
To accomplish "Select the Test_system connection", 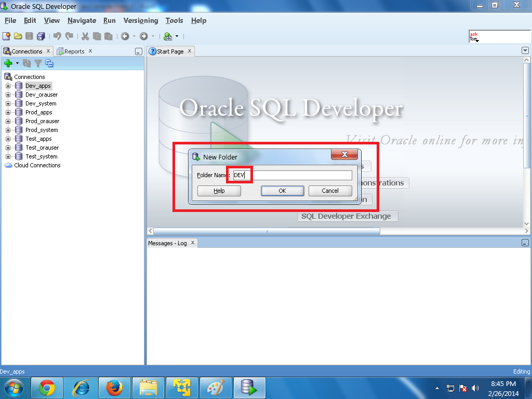I will point(42,156).
